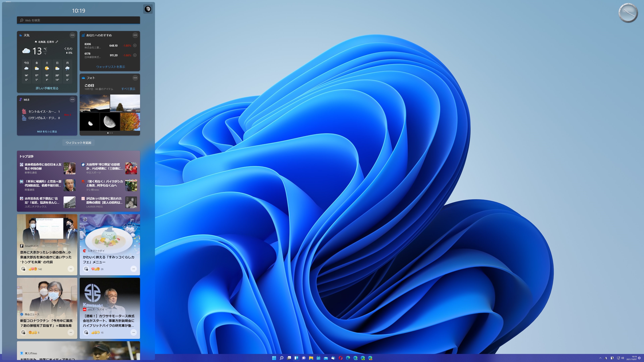The height and width of the screenshot is (362, 644).
Task: Select 日 day in weather forecast
Action: [57, 71]
